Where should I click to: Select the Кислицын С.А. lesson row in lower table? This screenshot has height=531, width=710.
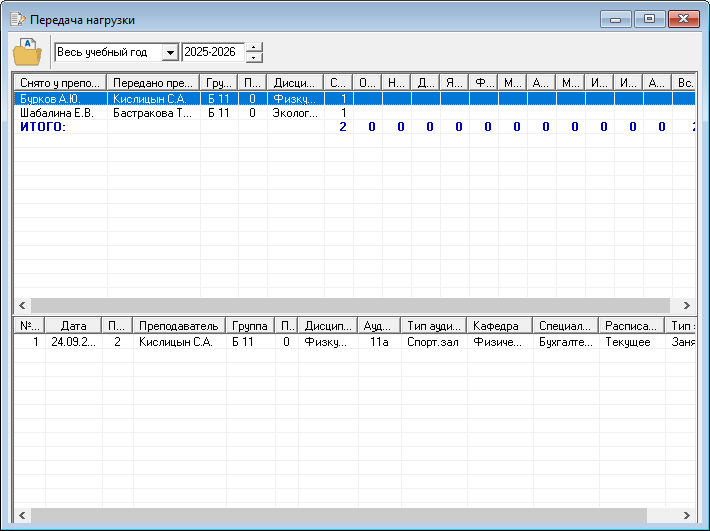[x=176, y=342]
